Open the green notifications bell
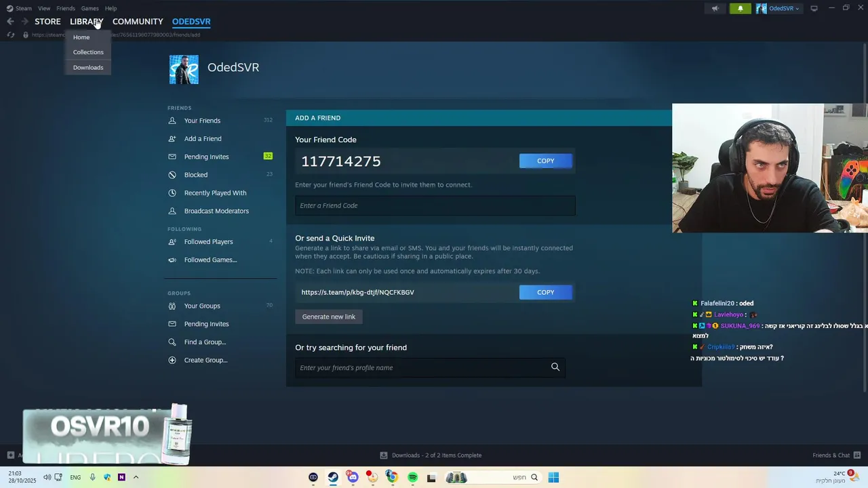 (740, 9)
